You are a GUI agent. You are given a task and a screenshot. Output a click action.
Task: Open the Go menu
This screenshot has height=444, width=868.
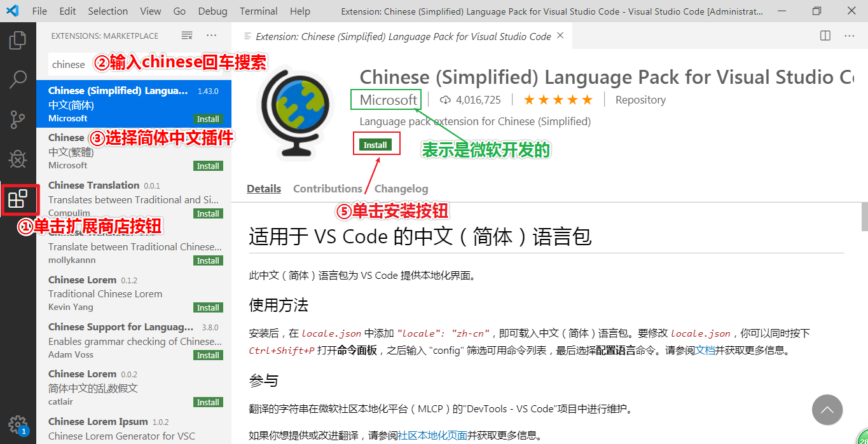point(179,11)
